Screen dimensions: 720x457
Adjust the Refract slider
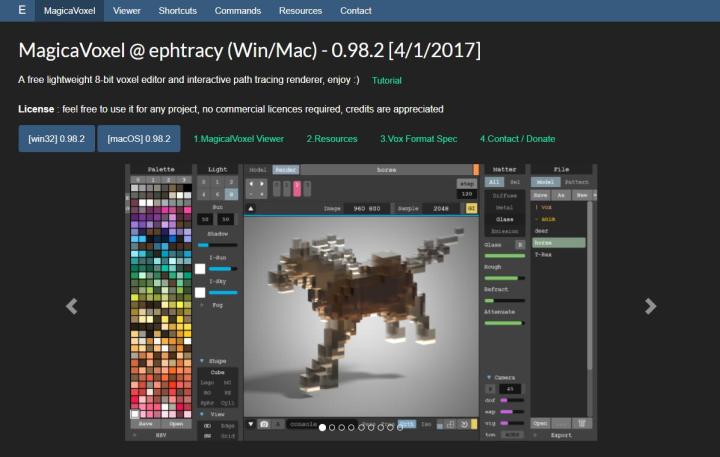pyautogui.click(x=505, y=300)
